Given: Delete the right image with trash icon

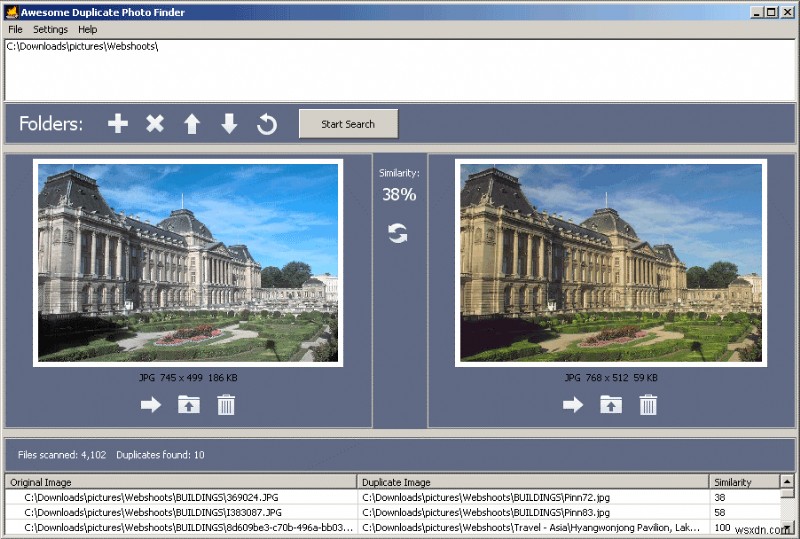Looking at the screenshot, I should coord(648,405).
